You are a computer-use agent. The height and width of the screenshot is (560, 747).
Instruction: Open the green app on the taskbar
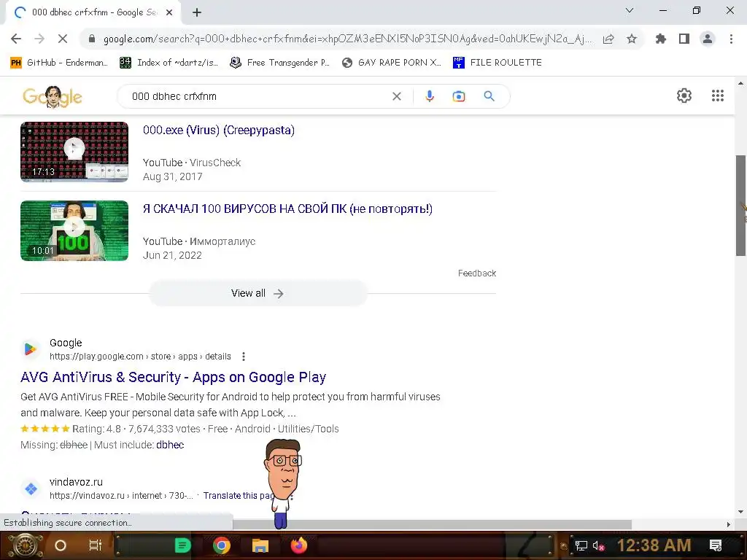182,545
